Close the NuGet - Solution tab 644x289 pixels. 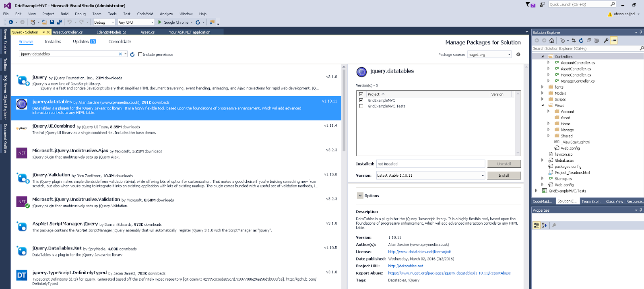click(48, 32)
